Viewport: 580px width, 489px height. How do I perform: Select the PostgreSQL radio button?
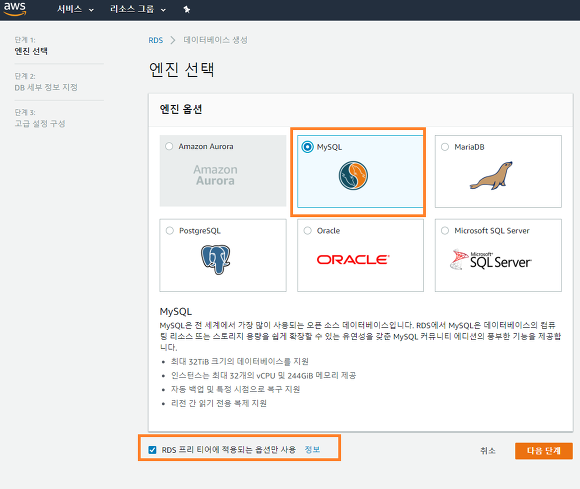(x=170, y=231)
